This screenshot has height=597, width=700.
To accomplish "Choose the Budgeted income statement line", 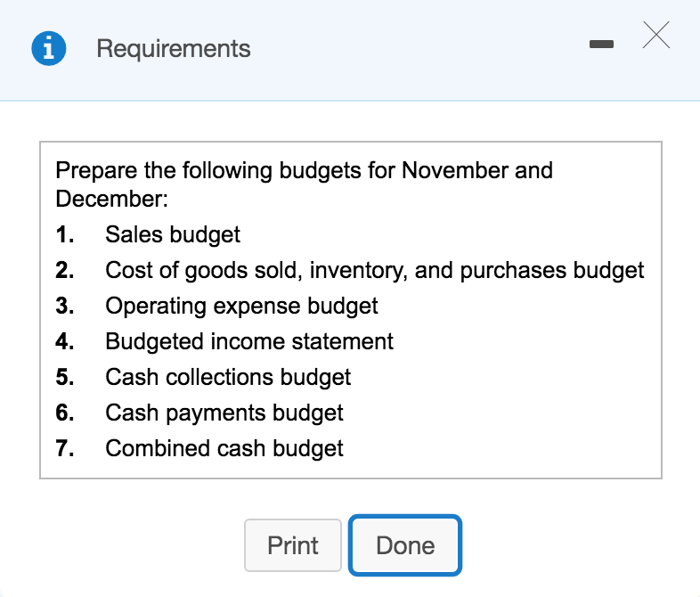I will coord(249,341).
